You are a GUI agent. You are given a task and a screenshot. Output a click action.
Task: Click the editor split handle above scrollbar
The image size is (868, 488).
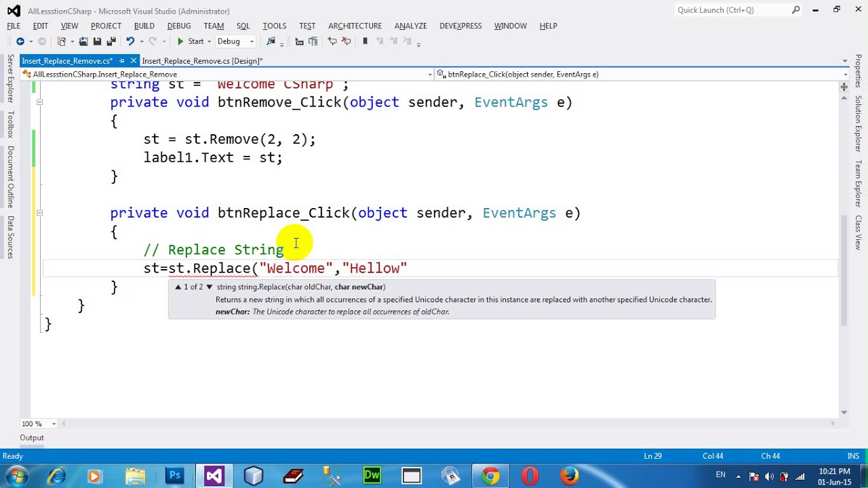point(844,87)
